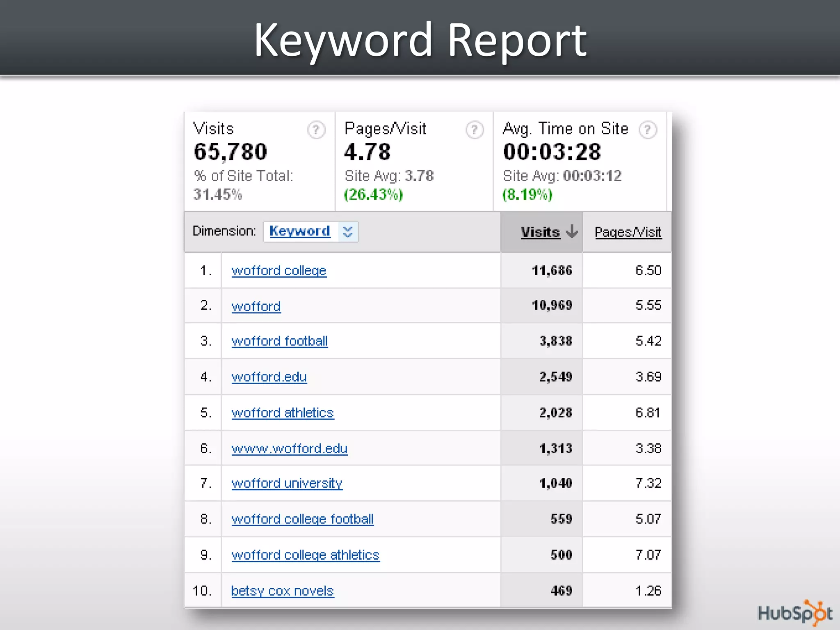Select the 7.07 pages/visit value
840x630 pixels.
tap(648, 555)
